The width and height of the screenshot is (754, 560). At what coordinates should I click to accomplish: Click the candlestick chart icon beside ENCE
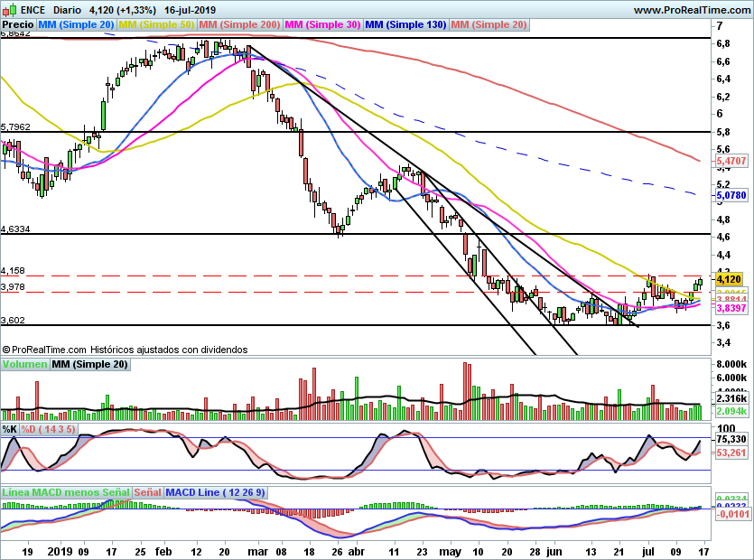tap(10, 9)
